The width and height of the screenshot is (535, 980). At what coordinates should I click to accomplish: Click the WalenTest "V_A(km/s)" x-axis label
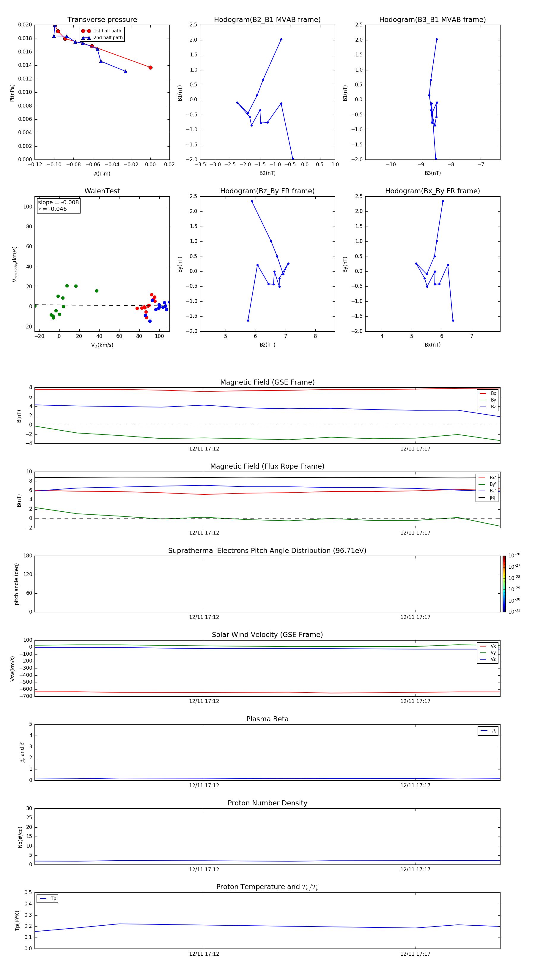pyautogui.click(x=102, y=345)
